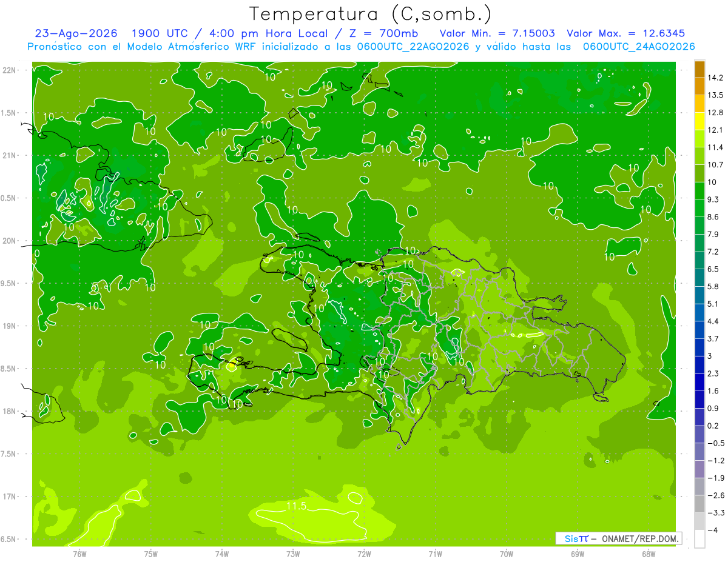The image size is (728, 562).
Task: Click the 'Valor Min. = 7.15003' readout
Action: coord(497,33)
